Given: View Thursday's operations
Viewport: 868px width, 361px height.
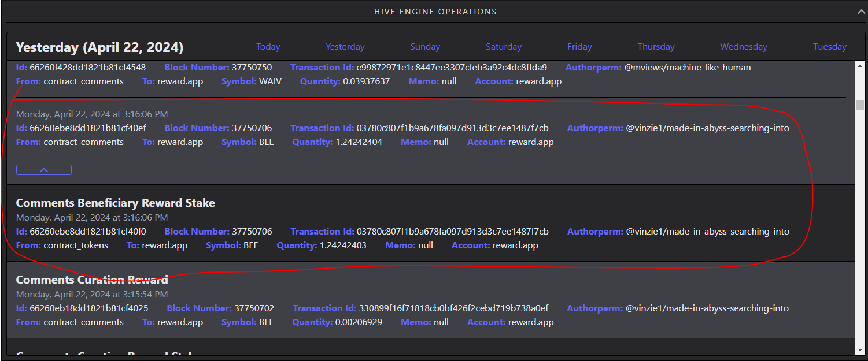Looking at the screenshot, I should coord(656,47).
